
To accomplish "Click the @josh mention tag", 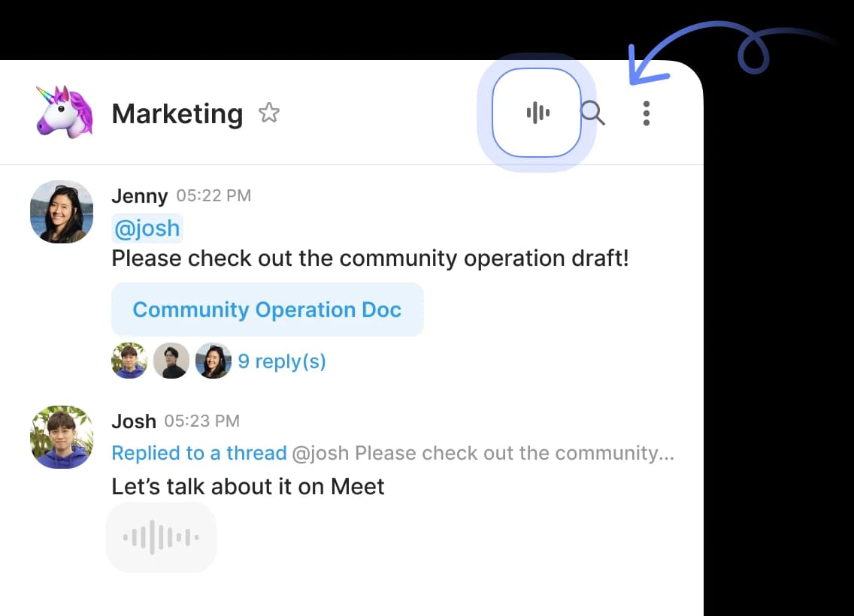I will pos(147,228).
